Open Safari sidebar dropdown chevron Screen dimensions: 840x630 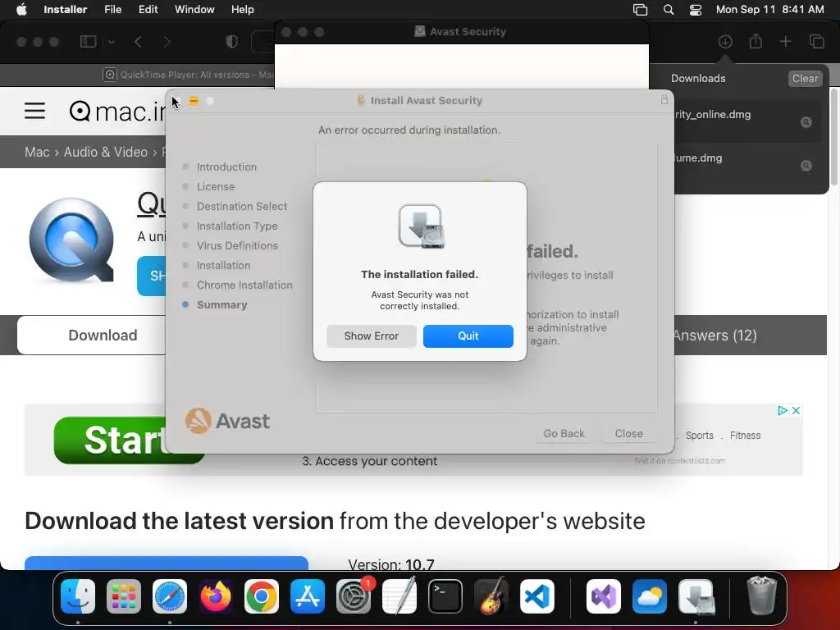[112, 42]
